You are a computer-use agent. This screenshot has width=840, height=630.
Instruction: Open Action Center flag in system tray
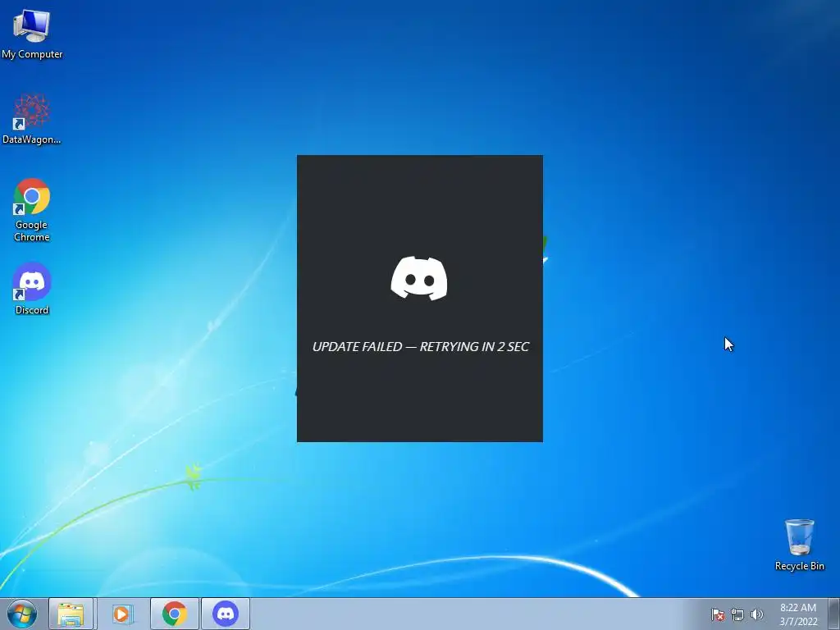coord(718,614)
